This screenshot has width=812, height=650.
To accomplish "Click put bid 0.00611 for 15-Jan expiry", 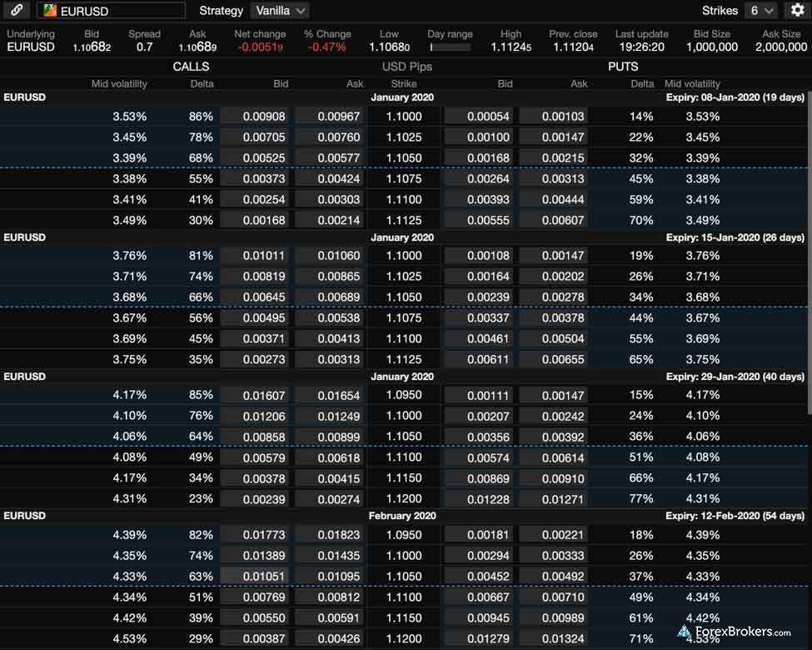I will [x=480, y=360].
